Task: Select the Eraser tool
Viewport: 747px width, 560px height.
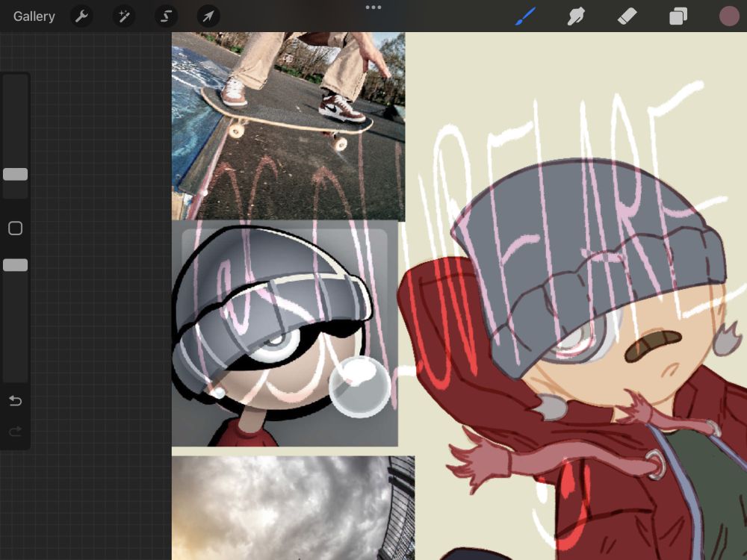Action: click(x=627, y=16)
